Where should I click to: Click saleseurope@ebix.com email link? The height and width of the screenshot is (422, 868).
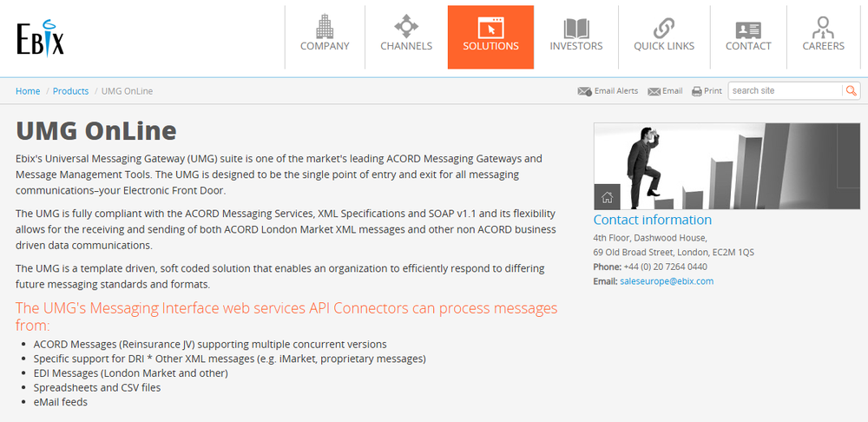click(x=667, y=281)
